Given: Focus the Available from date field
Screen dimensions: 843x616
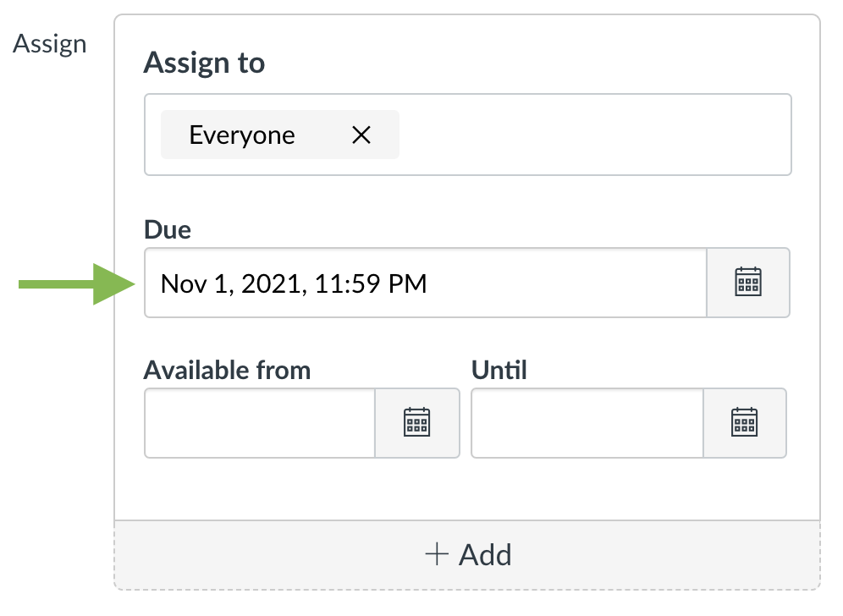Looking at the screenshot, I should [x=260, y=423].
